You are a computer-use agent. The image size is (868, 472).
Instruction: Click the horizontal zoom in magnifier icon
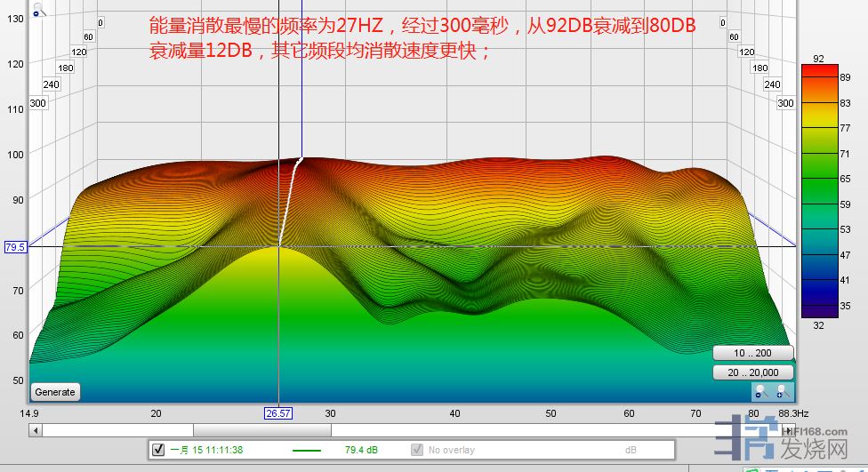(x=782, y=391)
